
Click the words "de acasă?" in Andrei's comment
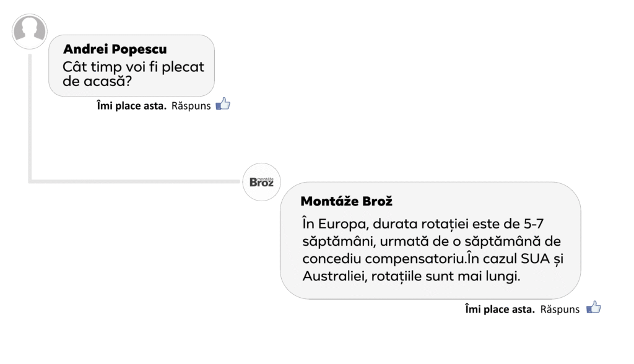point(97,82)
